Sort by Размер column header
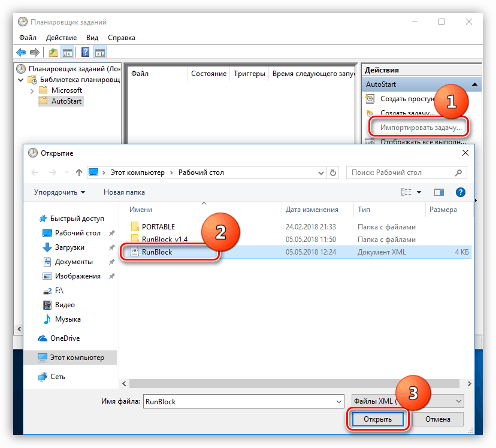 pyautogui.click(x=443, y=210)
